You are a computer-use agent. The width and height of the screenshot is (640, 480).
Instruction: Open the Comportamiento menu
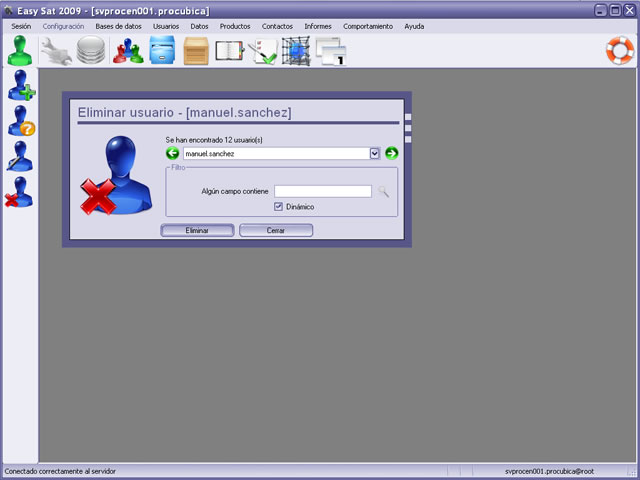pos(368,26)
